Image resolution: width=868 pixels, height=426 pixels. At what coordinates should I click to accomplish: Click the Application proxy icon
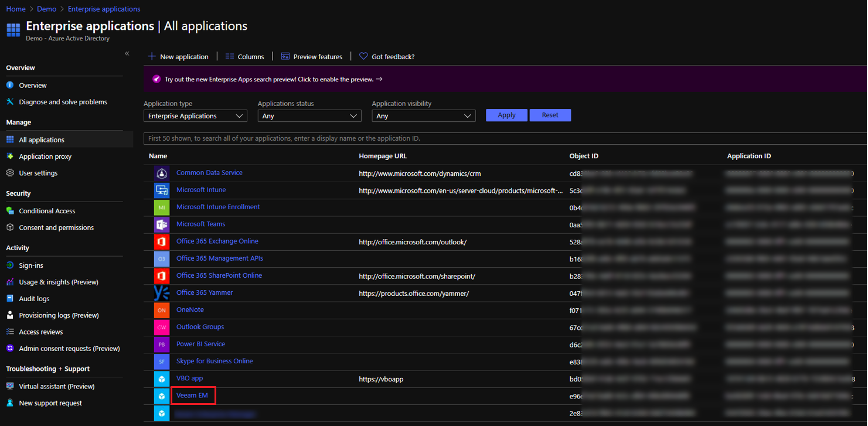click(10, 156)
